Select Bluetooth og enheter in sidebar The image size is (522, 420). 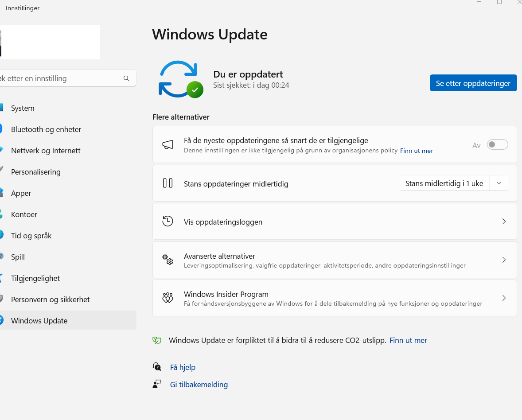pos(46,129)
